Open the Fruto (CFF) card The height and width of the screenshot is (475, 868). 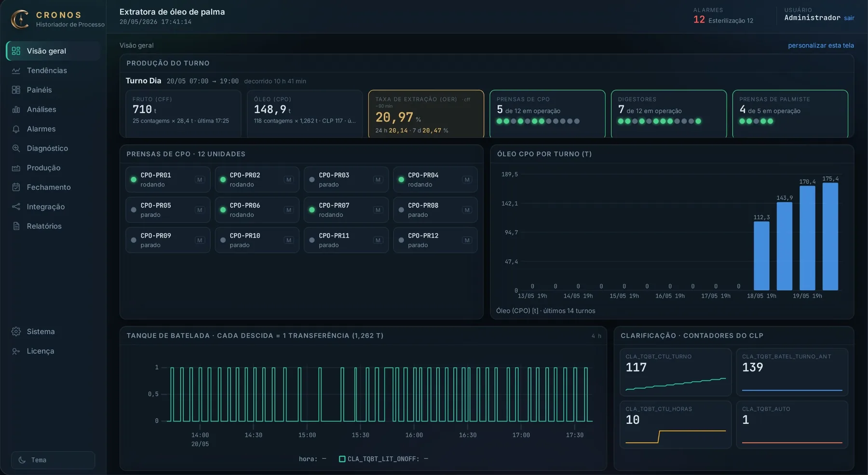click(x=183, y=114)
